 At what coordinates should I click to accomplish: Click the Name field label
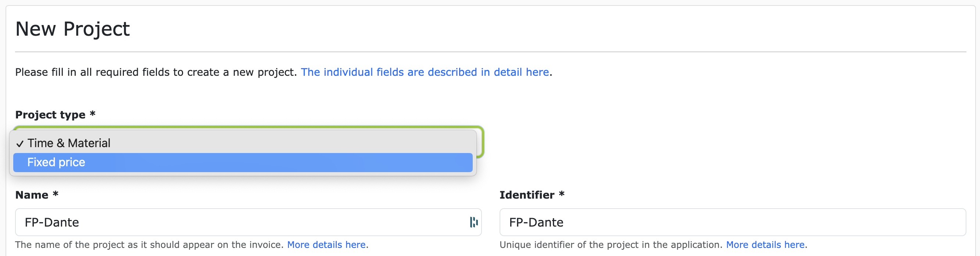click(32, 195)
